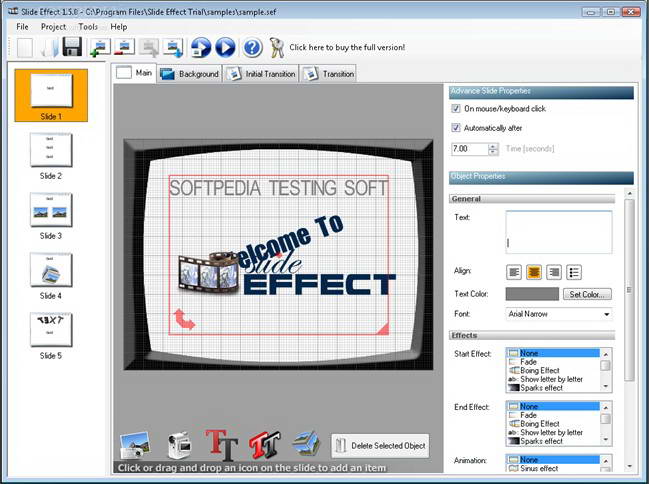Add a video using the camcorder icon
Image resolution: width=649 pixels, height=484 pixels.
click(x=179, y=445)
